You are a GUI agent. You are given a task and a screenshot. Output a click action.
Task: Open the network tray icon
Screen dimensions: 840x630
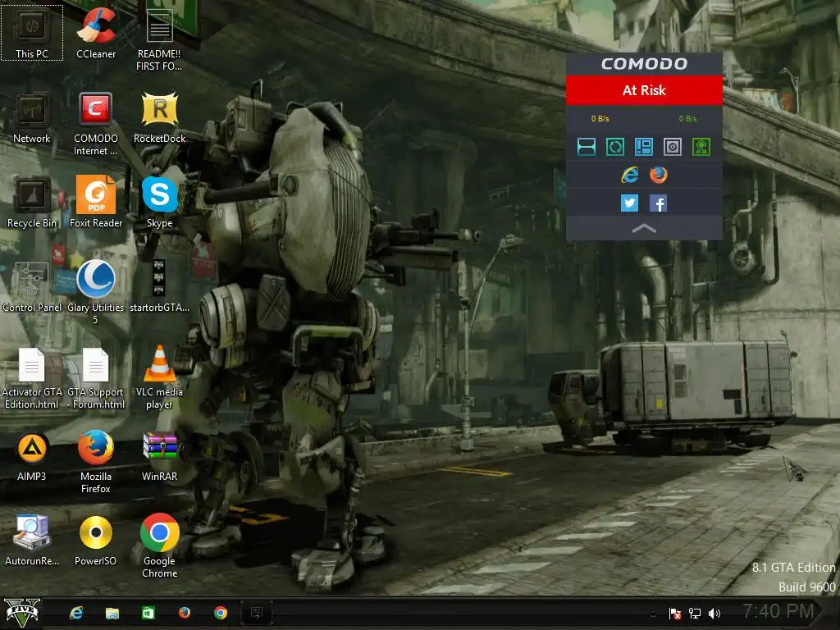[695, 614]
